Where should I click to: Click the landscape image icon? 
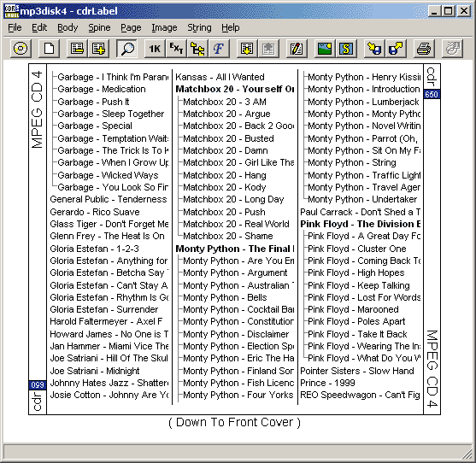[325, 49]
